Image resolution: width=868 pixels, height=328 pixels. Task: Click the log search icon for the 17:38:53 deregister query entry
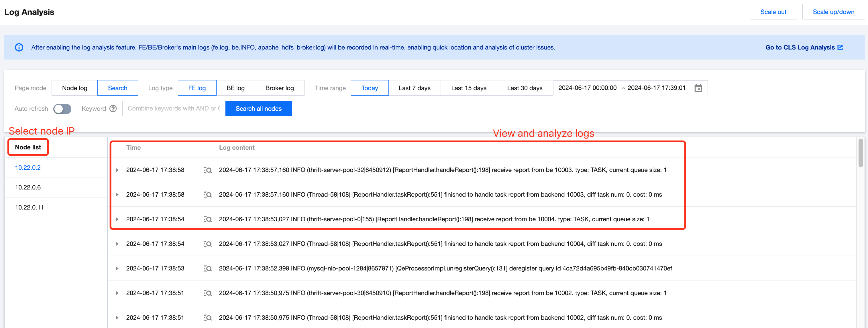coord(208,268)
